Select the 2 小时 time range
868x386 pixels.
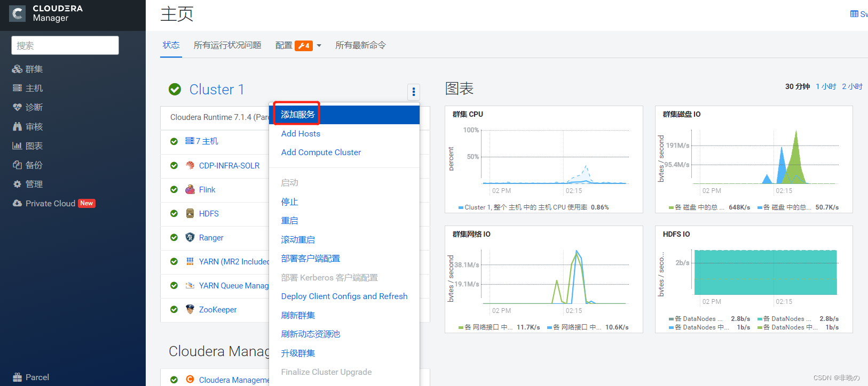(852, 86)
